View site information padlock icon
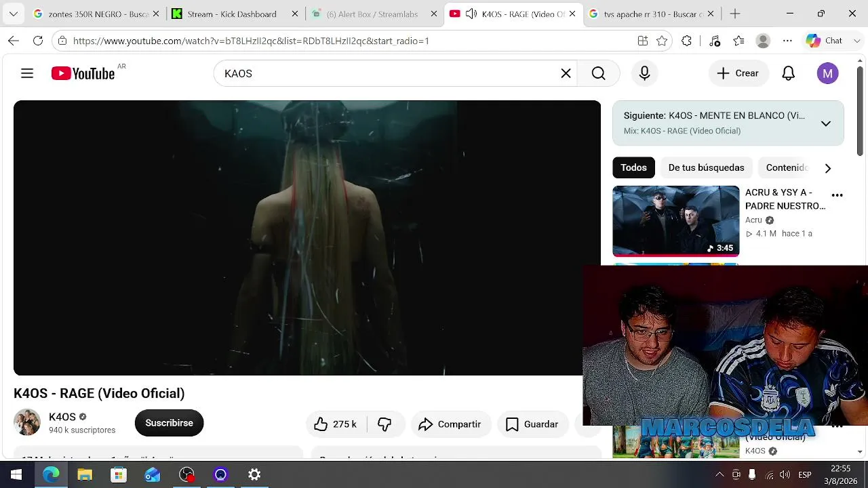This screenshot has width=868, height=488. pos(62,41)
